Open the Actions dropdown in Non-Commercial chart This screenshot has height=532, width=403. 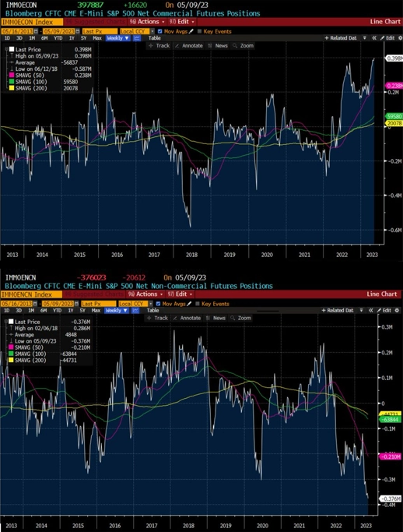(146, 294)
